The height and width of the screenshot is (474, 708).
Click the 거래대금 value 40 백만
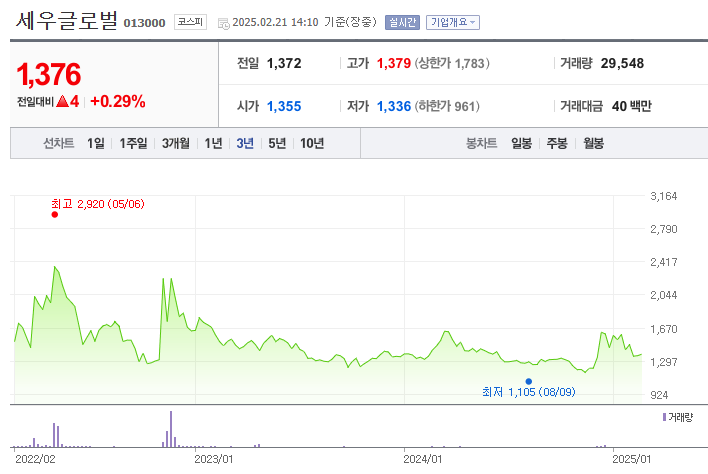(632, 106)
